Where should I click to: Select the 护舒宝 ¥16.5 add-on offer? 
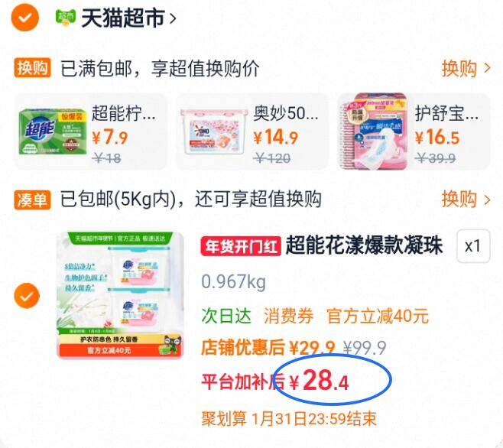click(x=414, y=131)
